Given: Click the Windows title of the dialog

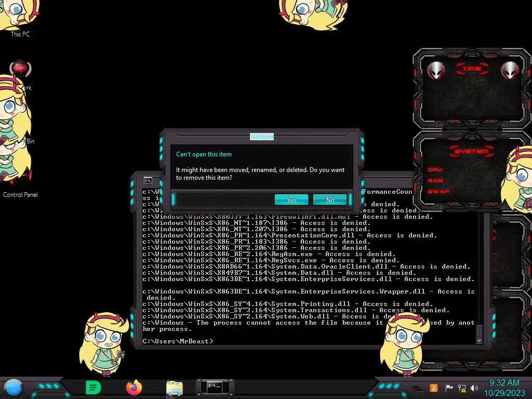Looking at the screenshot, I should point(262,137).
